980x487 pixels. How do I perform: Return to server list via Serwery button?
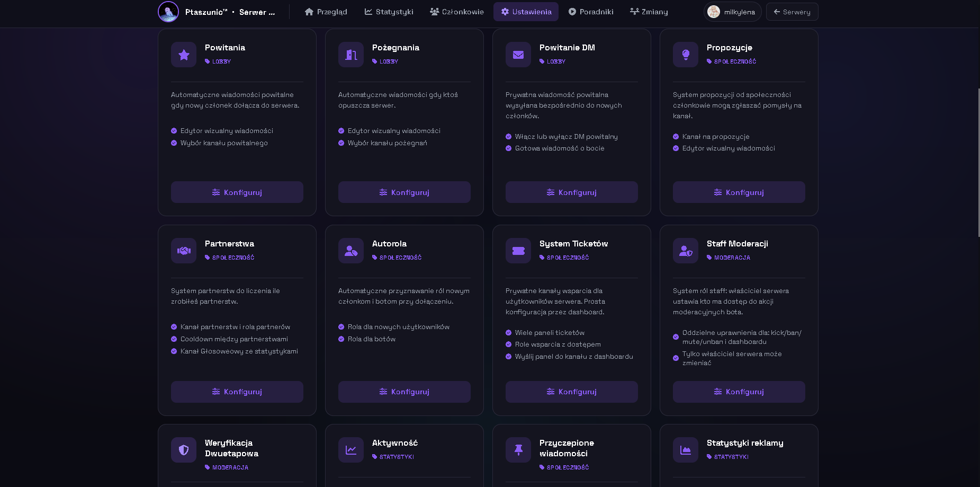click(792, 12)
